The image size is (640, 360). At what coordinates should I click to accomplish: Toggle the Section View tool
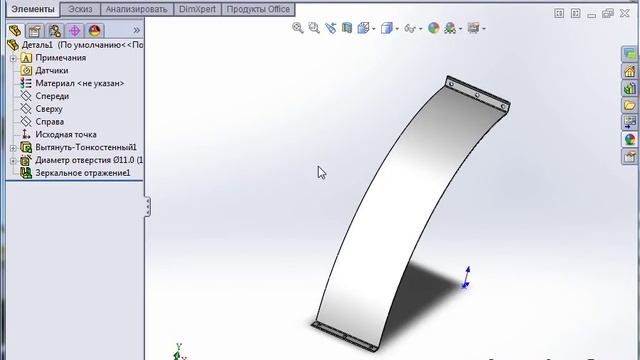347,28
